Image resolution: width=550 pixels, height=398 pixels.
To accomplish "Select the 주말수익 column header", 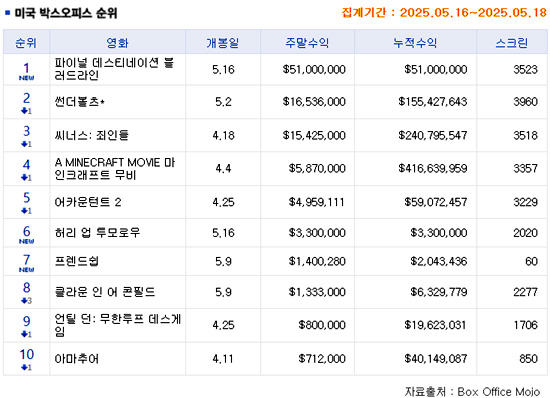I will [307, 43].
